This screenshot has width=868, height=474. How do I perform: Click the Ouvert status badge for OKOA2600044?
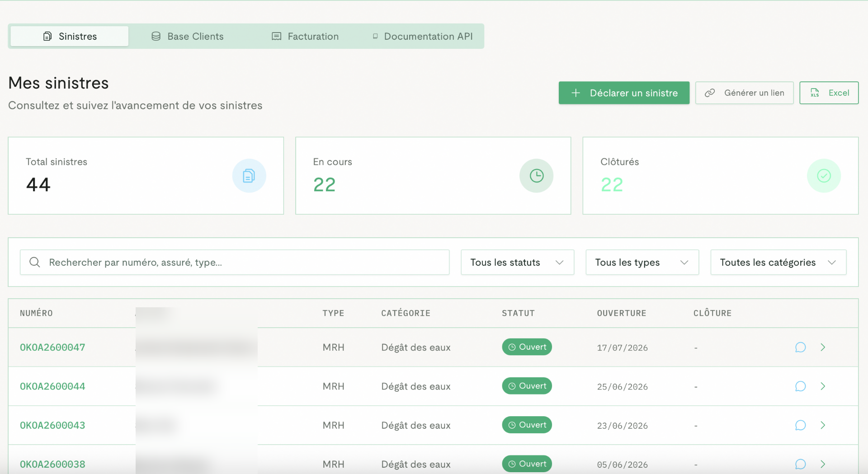pos(527,386)
